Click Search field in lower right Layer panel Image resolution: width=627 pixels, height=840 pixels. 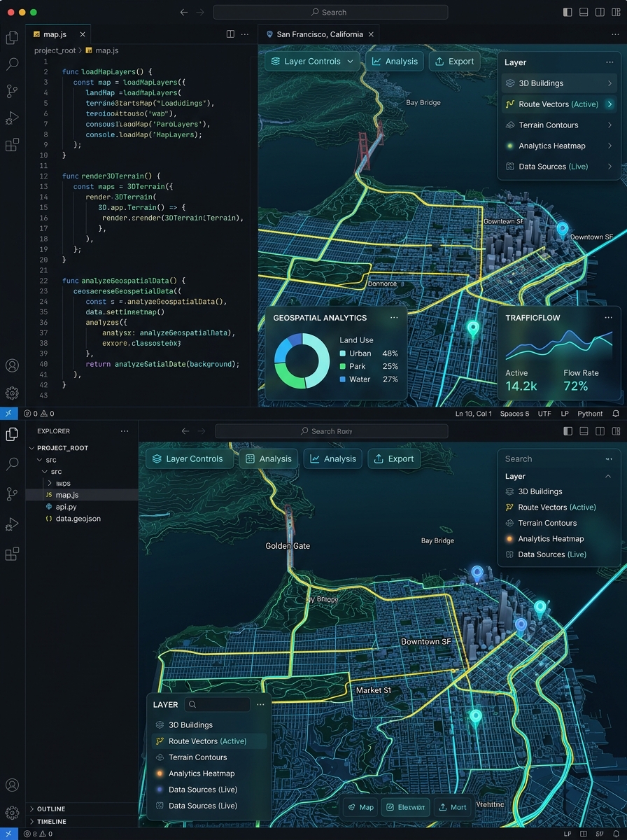click(x=551, y=459)
